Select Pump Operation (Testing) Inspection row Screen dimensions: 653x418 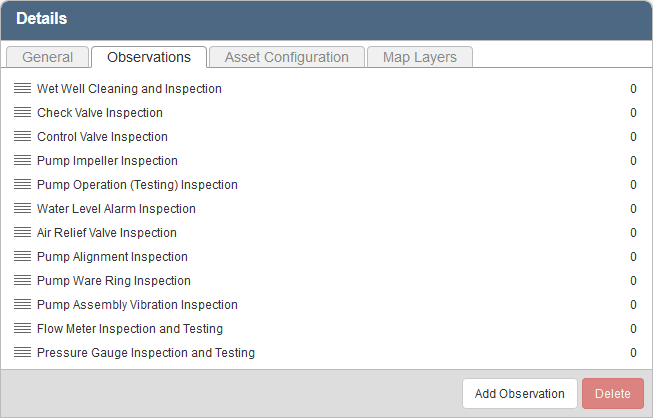[x=137, y=185]
